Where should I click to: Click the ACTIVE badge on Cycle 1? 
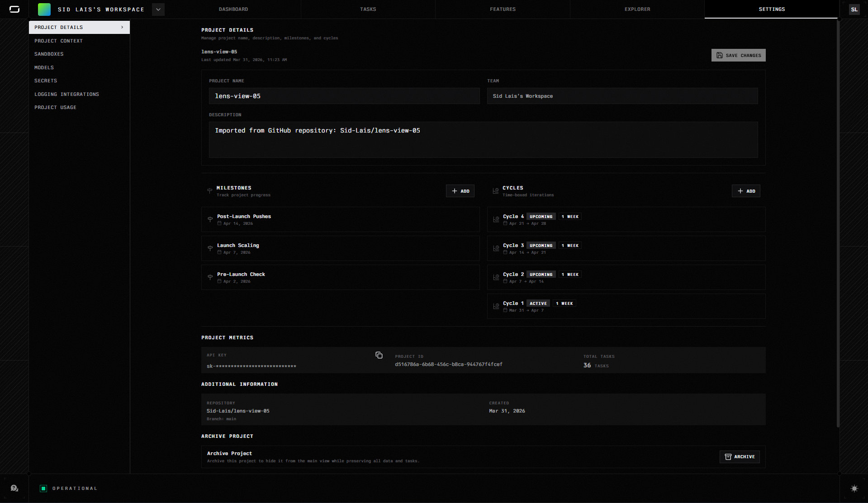point(538,304)
